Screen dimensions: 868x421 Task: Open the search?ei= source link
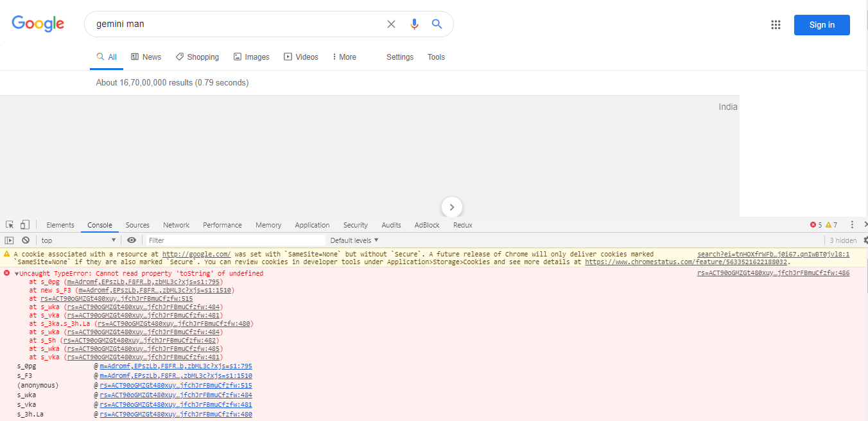tap(773, 255)
